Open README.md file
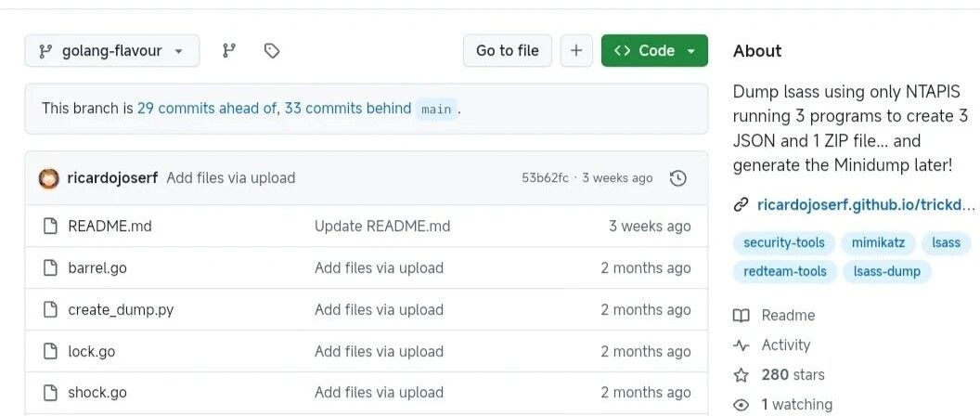Viewport: 980px width, 416px height. tap(110, 226)
